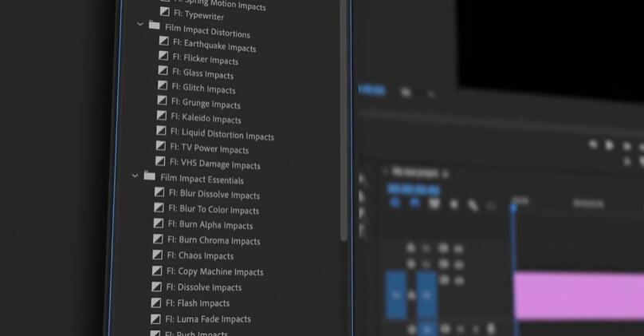Click the transition icon beside FI: Glitch Impacts
The image size is (644, 336).
pos(163,85)
